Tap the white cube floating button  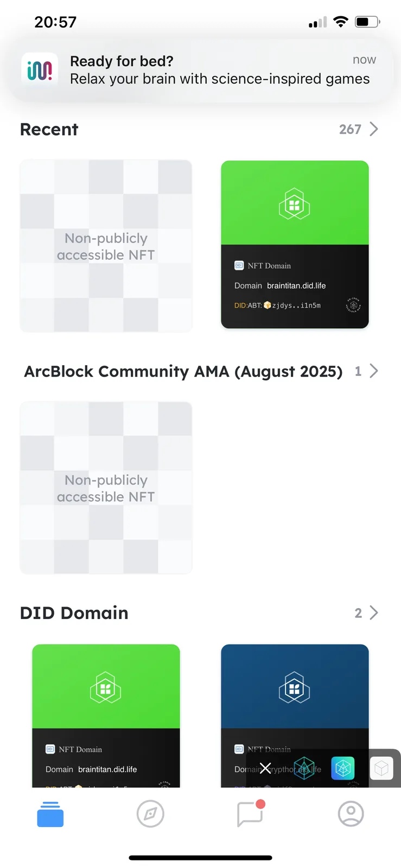click(x=381, y=768)
